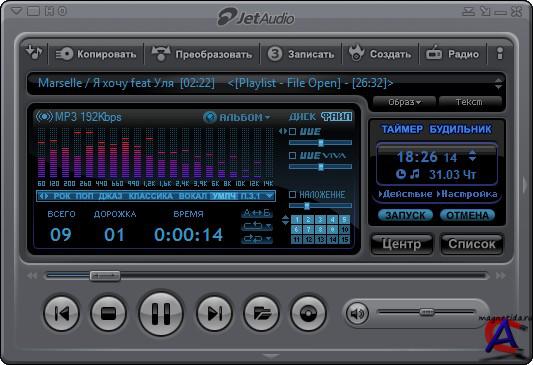The image size is (533, 365).
Task: Select the УМЛЧ default equalizer preset
Action: pos(224,196)
